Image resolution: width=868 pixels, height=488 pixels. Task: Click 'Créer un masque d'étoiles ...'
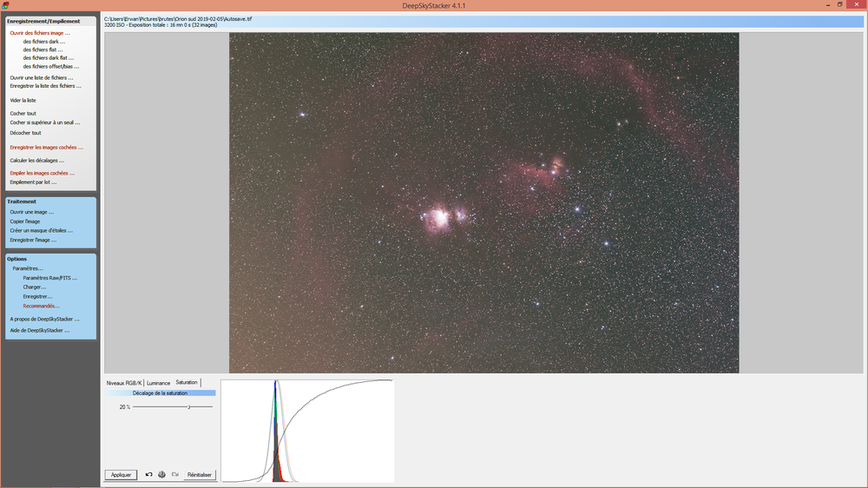(42, 230)
